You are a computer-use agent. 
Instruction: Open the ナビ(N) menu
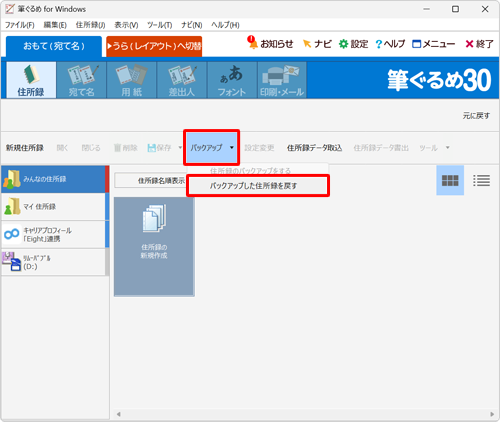[192, 25]
